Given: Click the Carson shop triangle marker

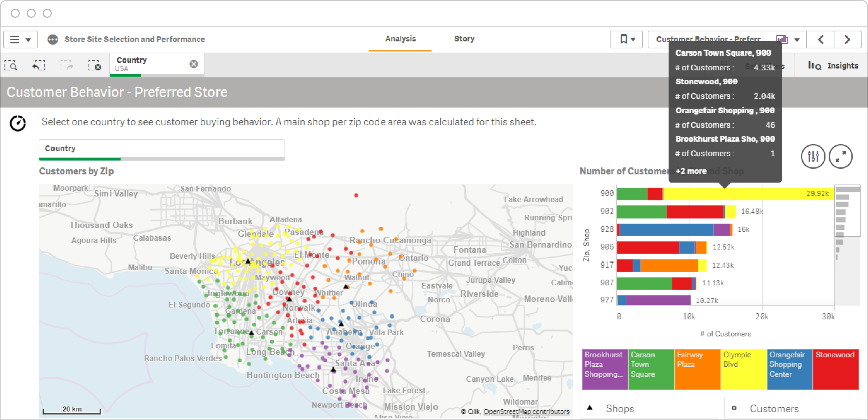Looking at the screenshot, I should (x=251, y=333).
